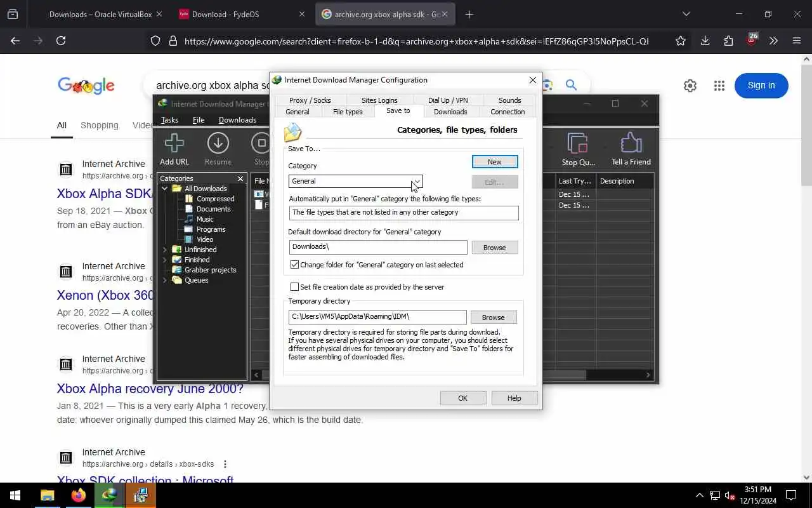
Task: Open the notification center icon in tray
Action: [x=791, y=495]
